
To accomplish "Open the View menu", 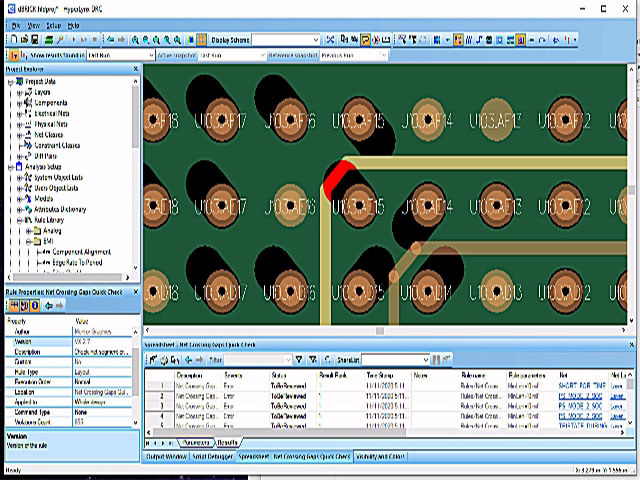I will click(x=33, y=26).
